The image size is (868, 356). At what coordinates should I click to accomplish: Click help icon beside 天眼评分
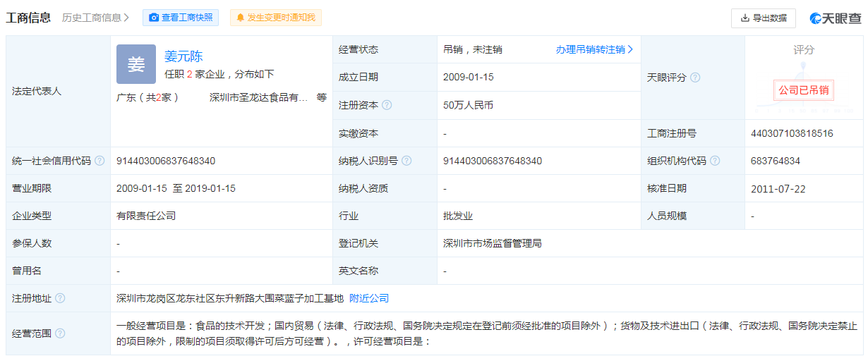click(x=695, y=78)
